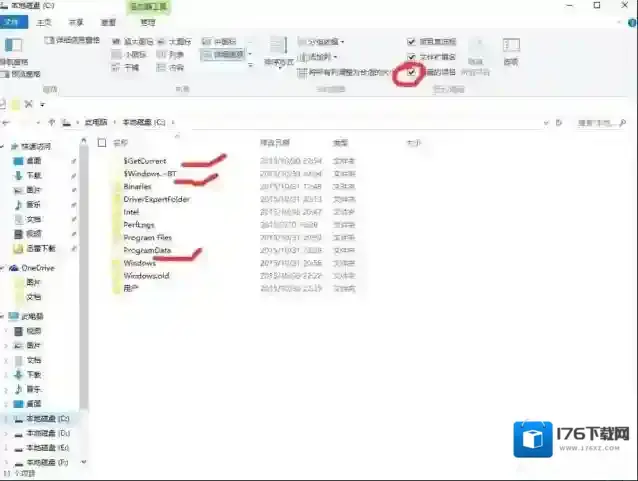Toggle the Preview pane (预览窗格) button
Image resolution: width=638 pixels, height=481 pixels.
(21, 74)
